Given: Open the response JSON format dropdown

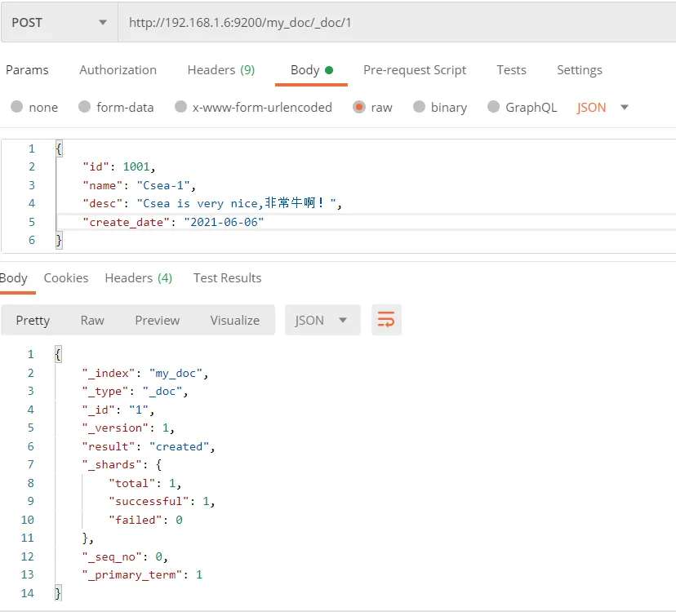Looking at the screenshot, I should pos(322,320).
